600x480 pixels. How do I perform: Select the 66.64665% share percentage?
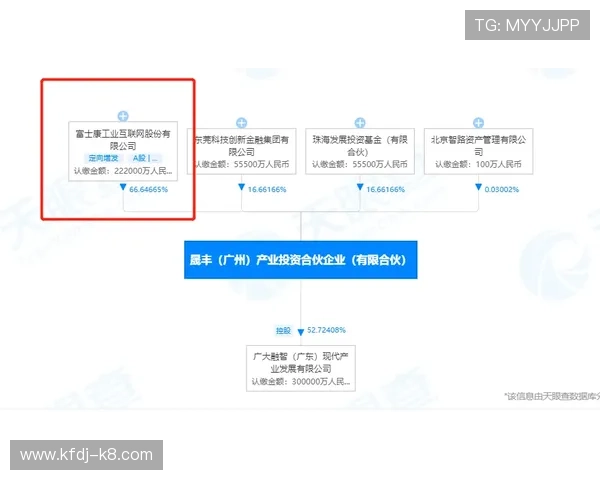(x=148, y=189)
